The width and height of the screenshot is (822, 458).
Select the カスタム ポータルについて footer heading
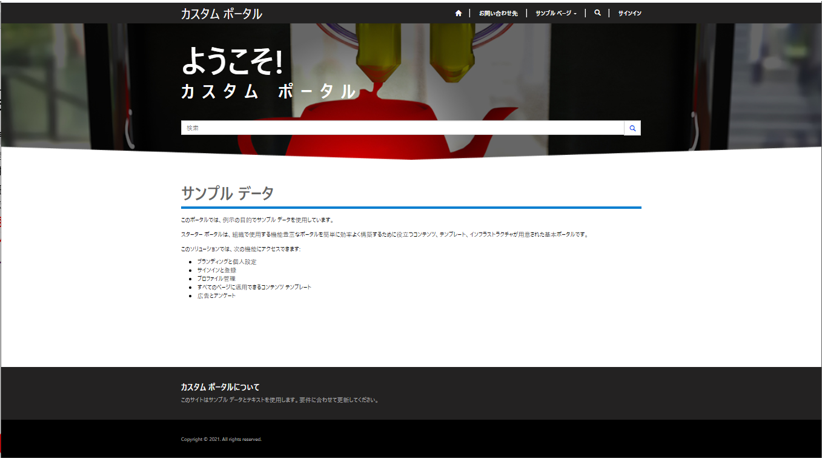tap(220, 387)
